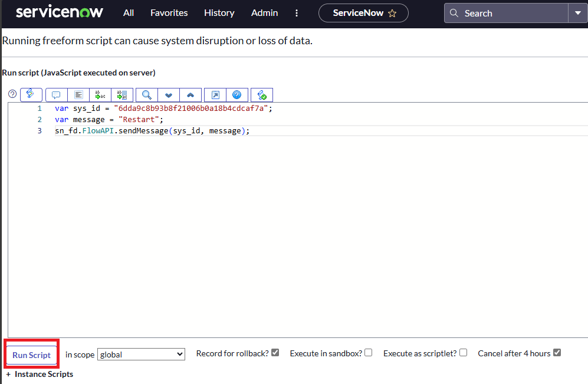This screenshot has width=588, height=384.
Task: Toggle full screen editor icon
Action: pyautogui.click(x=215, y=95)
